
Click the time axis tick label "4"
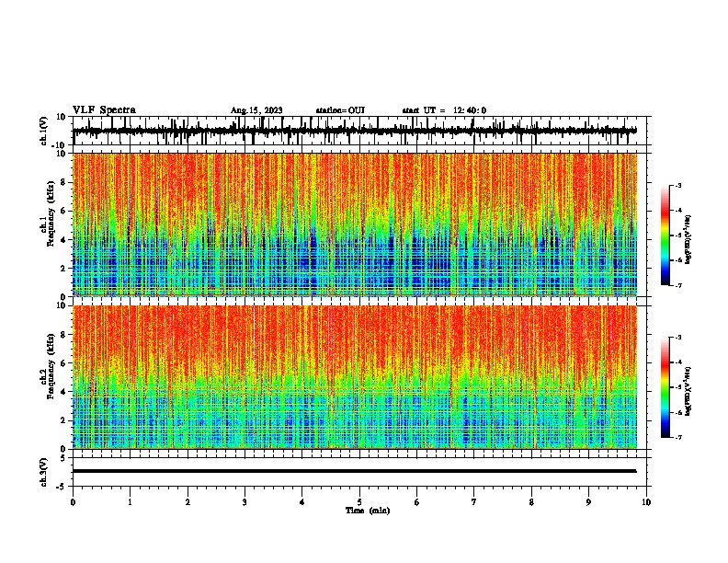click(302, 502)
